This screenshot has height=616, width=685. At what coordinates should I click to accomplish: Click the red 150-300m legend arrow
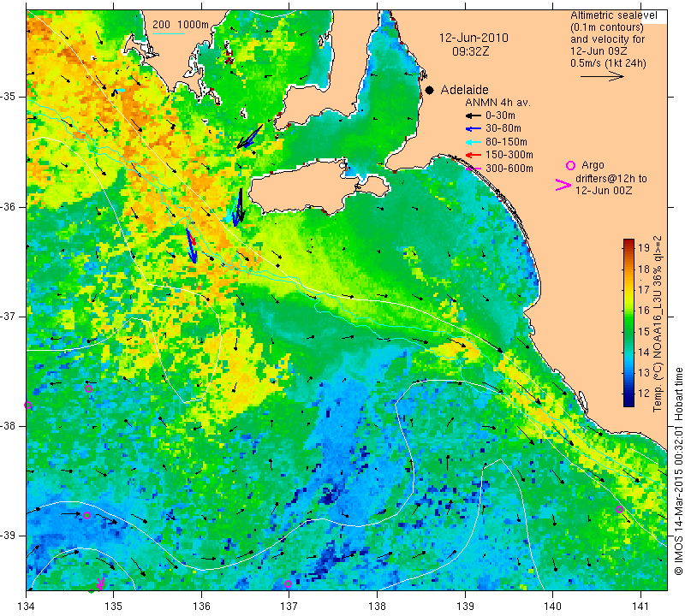click(474, 155)
